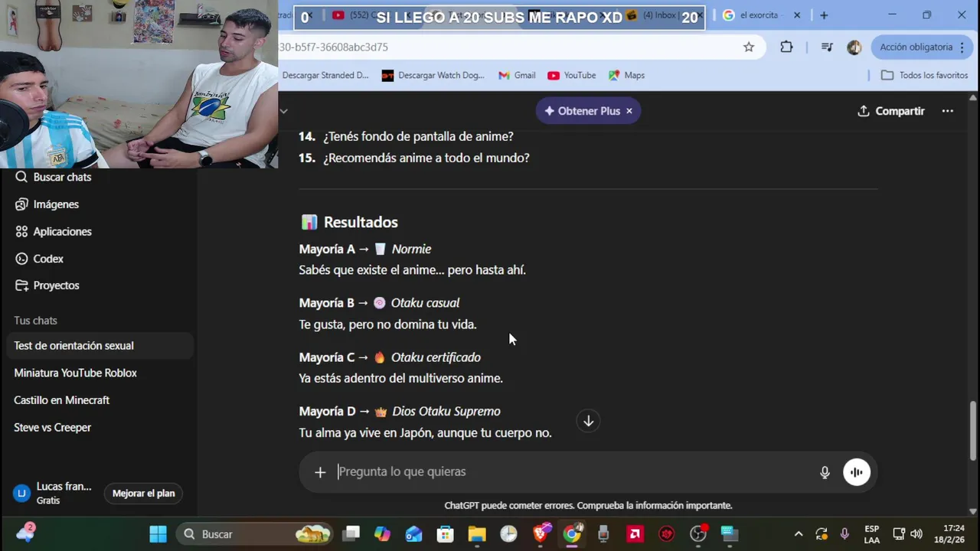
Task: Click the plus attach button in the prompt box
Action: pyautogui.click(x=320, y=472)
